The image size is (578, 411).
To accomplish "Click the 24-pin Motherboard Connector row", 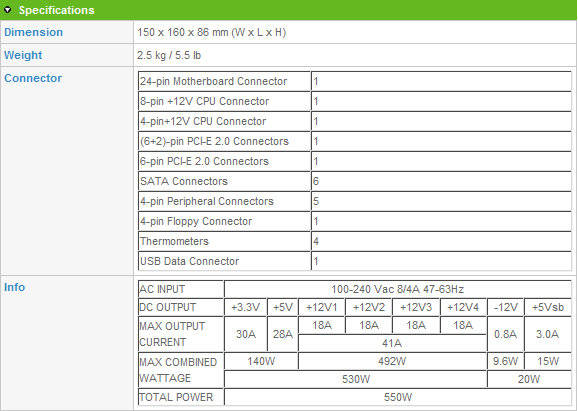I will click(355, 81).
